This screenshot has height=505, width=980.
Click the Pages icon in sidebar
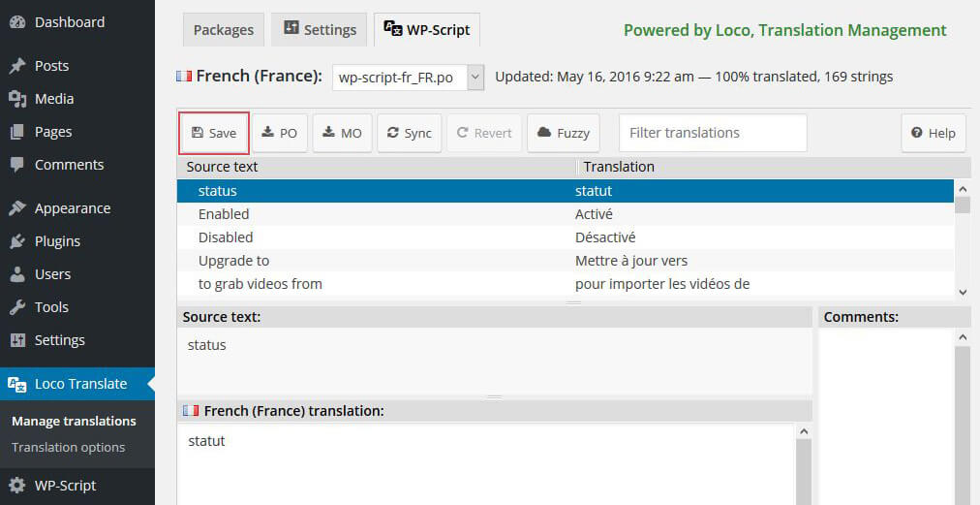pos(17,132)
